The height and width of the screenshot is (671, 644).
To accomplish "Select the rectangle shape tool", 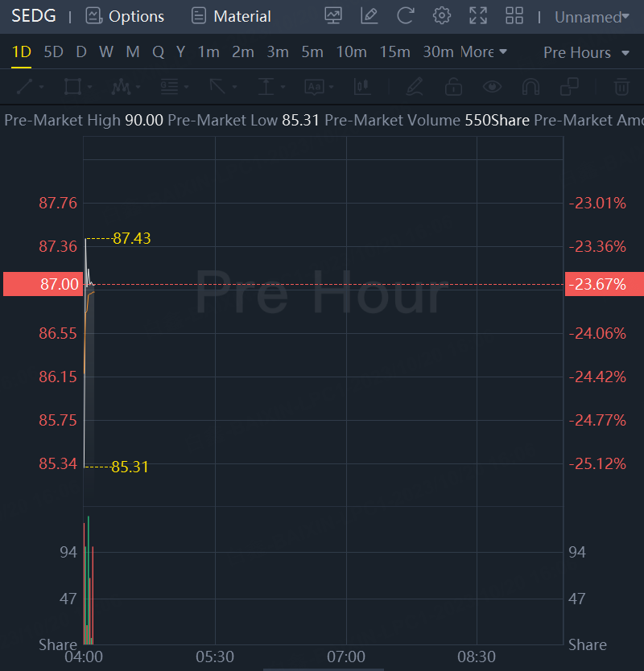I will tap(73, 86).
